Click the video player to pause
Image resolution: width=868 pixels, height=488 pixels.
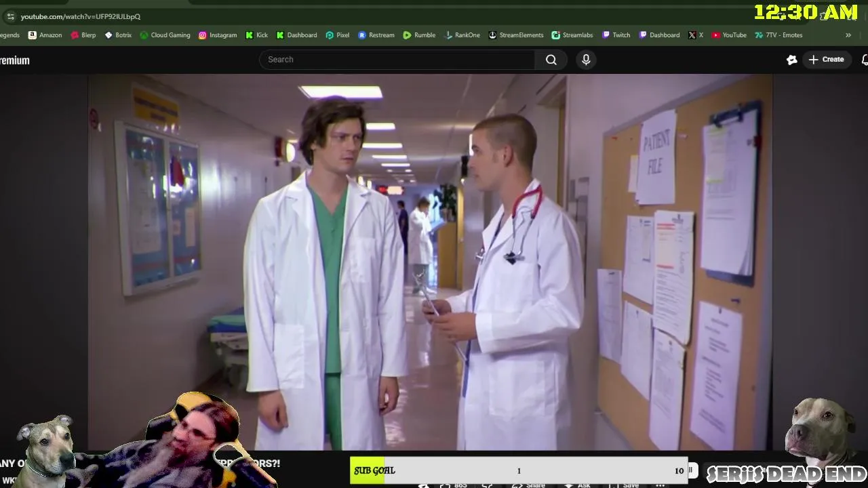click(x=430, y=262)
